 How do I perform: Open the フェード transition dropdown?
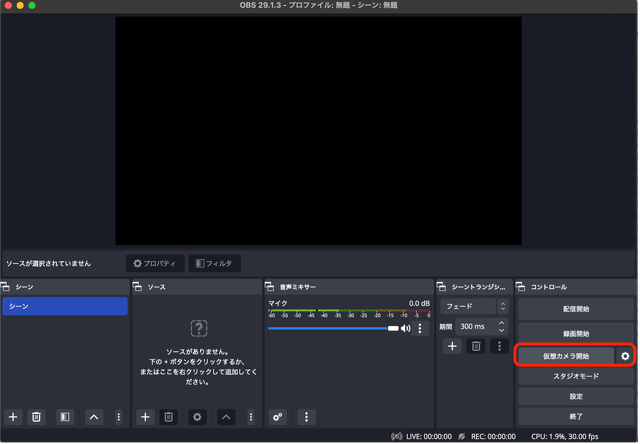pyautogui.click(x=476, y=306)
